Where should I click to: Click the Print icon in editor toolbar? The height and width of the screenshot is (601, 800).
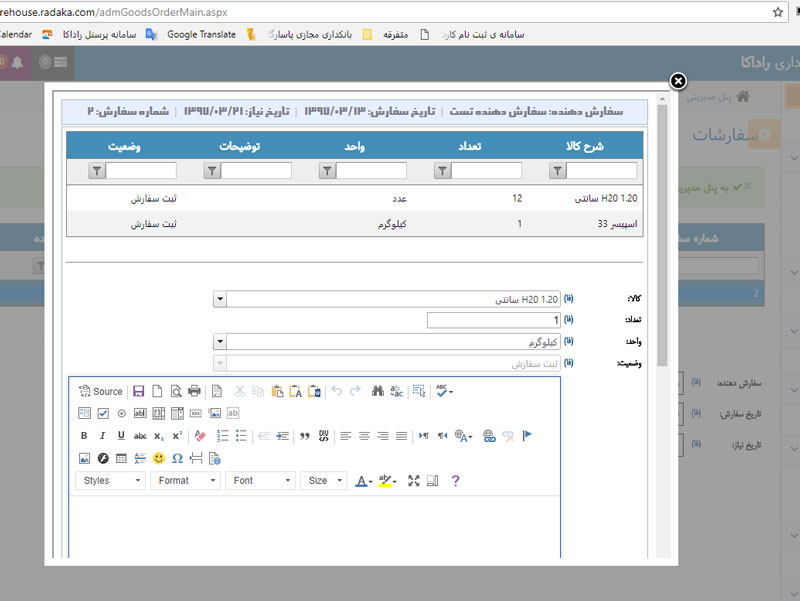coord(194,391)
